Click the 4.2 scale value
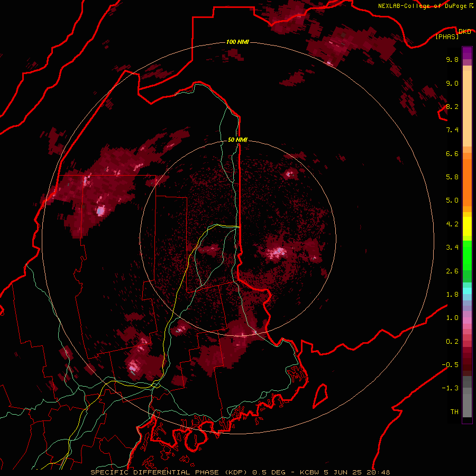Viewport: 476px width, 476px height. [452, 224]
